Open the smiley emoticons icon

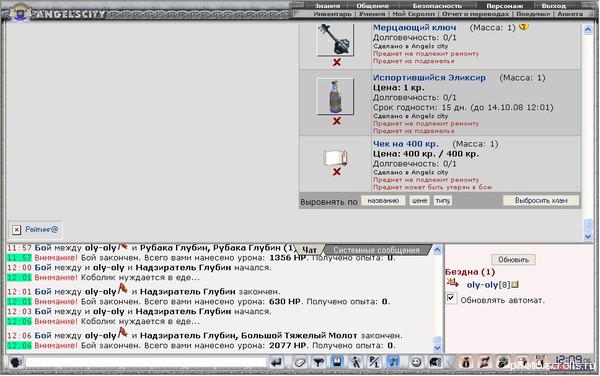[x=416, y=362]
